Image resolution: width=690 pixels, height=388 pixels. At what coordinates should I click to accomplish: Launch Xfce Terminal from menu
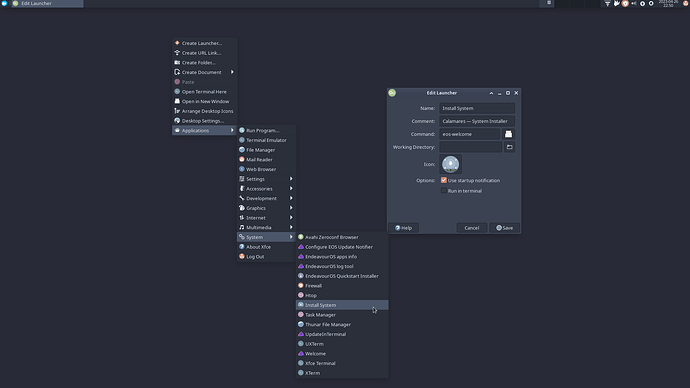point(342,363)
